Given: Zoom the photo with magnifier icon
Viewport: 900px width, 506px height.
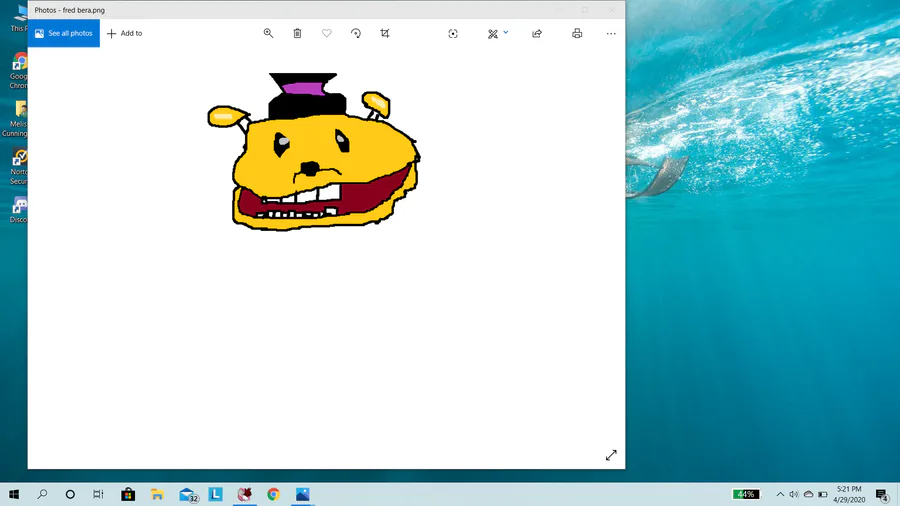Looking at the screenshot, I should coord(268,33).
